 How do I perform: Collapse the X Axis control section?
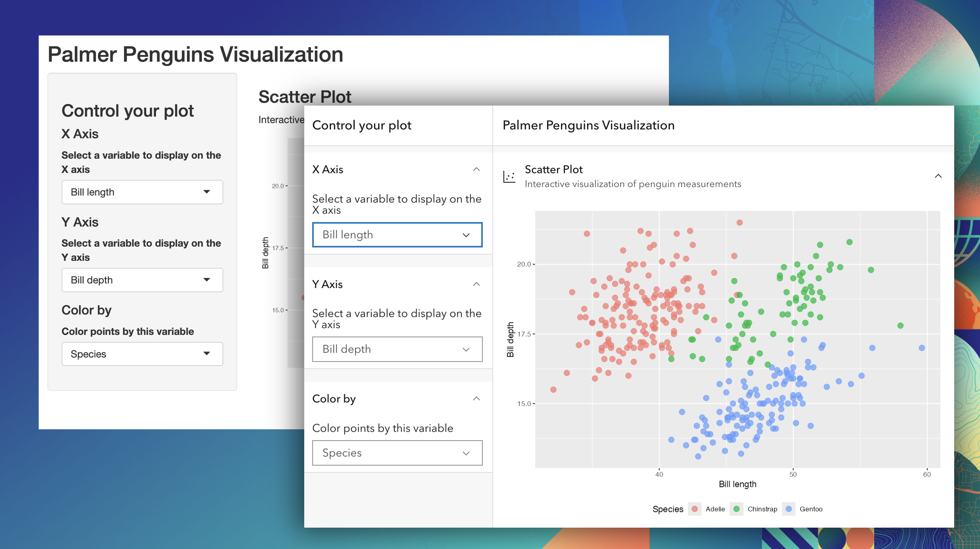click(476, 169)
